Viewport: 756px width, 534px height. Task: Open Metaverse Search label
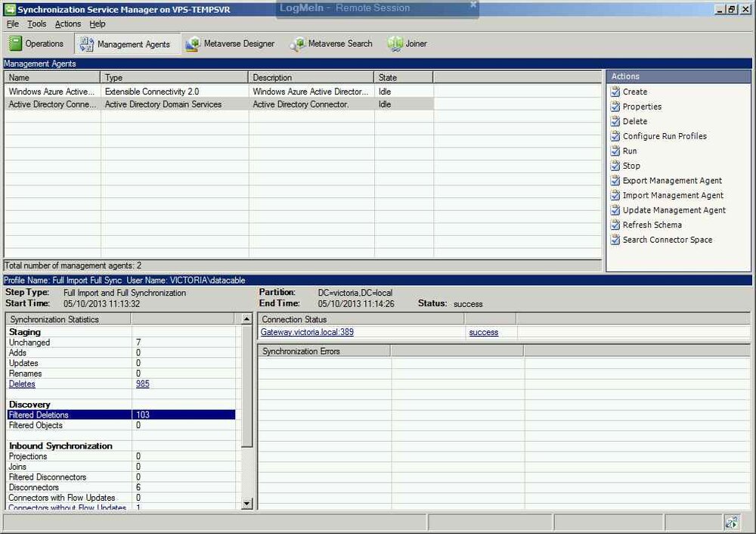(x=340, y=43)
